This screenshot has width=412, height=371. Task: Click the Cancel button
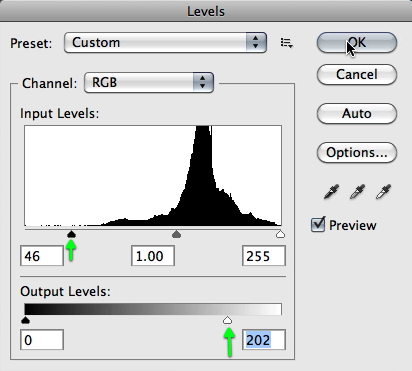(357, 74)
